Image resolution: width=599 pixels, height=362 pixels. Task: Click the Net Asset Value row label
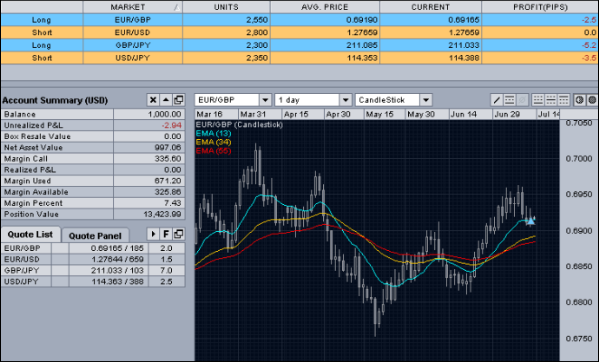pos(33,147)
